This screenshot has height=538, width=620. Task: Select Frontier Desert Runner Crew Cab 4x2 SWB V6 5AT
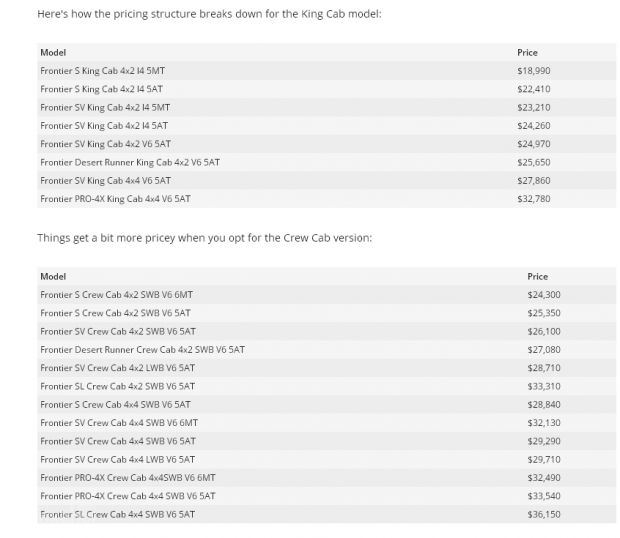point(142,349)
